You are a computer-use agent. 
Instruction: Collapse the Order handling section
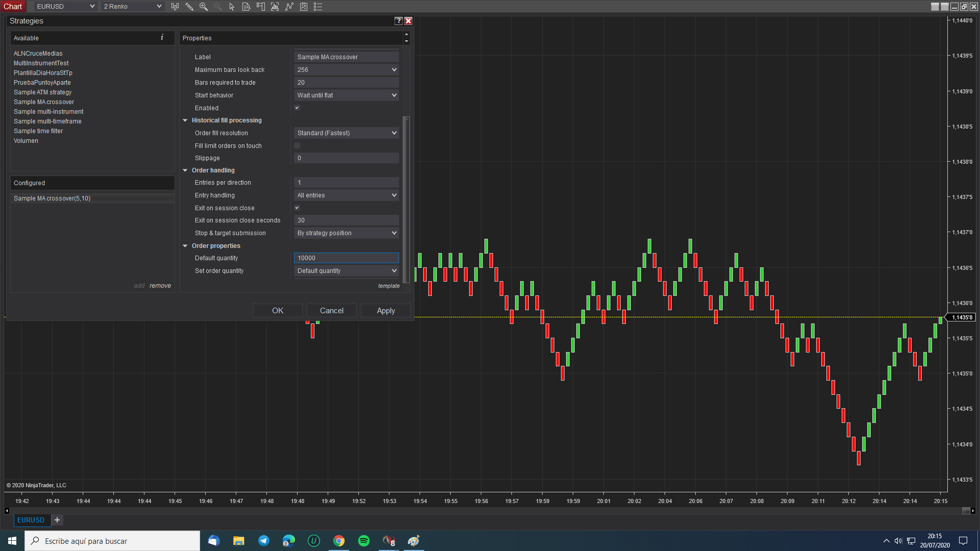[185, 170]
